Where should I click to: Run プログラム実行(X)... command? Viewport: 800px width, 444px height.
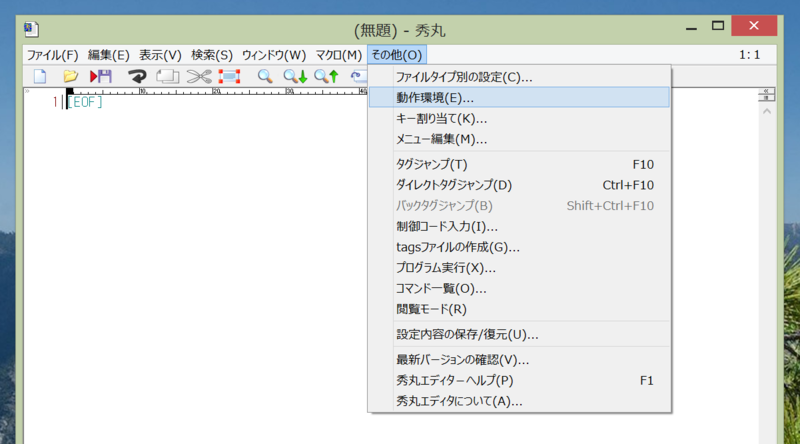[519, 268]
